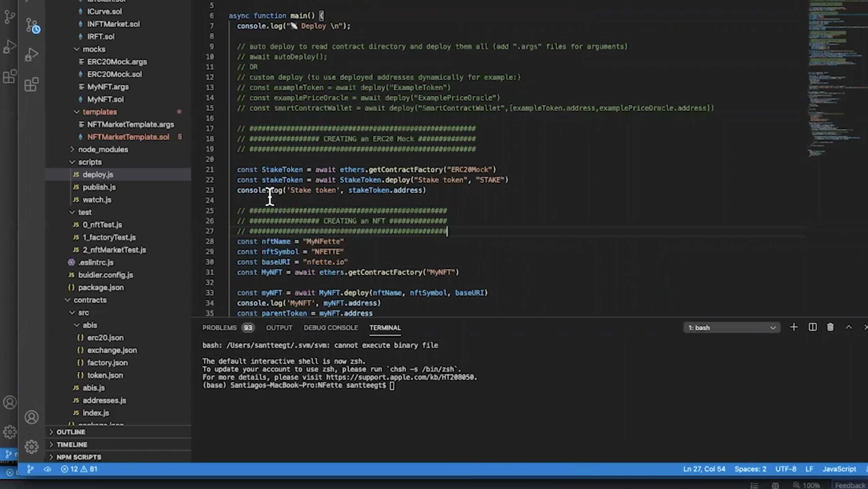Open errors and warnings count 12 / 81

[x=79, y=469]
